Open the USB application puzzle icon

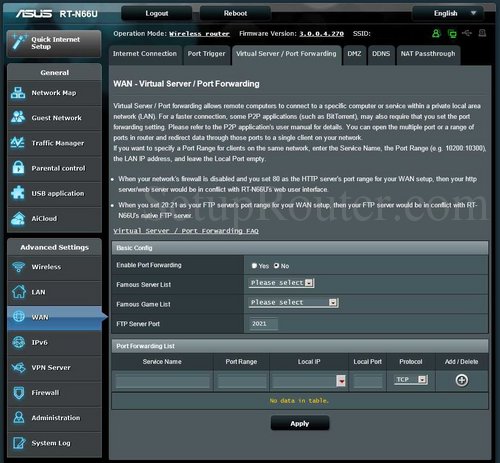pos(18,193)
